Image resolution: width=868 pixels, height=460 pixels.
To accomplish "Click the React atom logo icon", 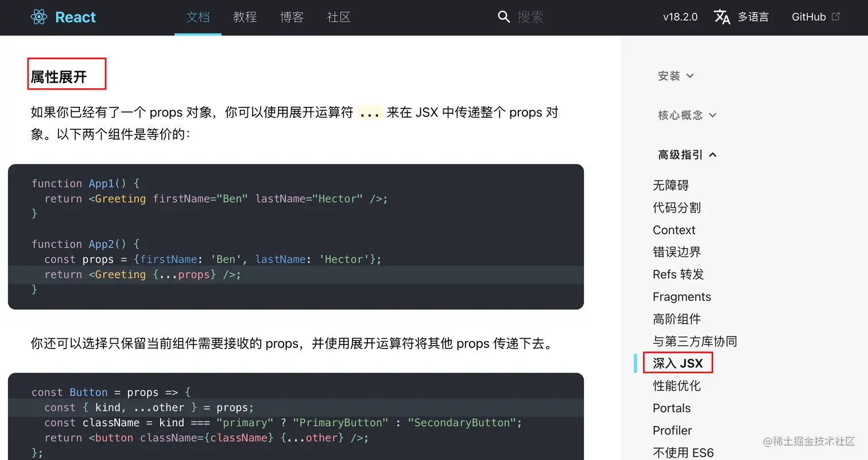I will click(39, 17).
